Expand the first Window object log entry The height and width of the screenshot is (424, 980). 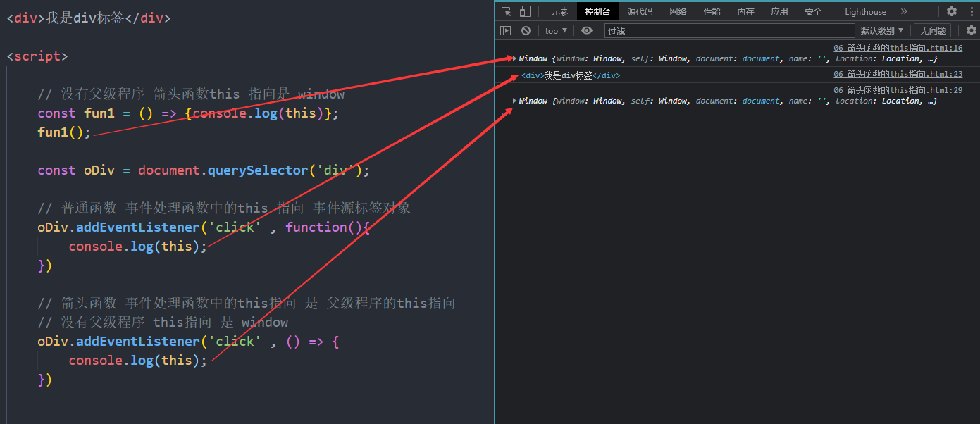514,58
